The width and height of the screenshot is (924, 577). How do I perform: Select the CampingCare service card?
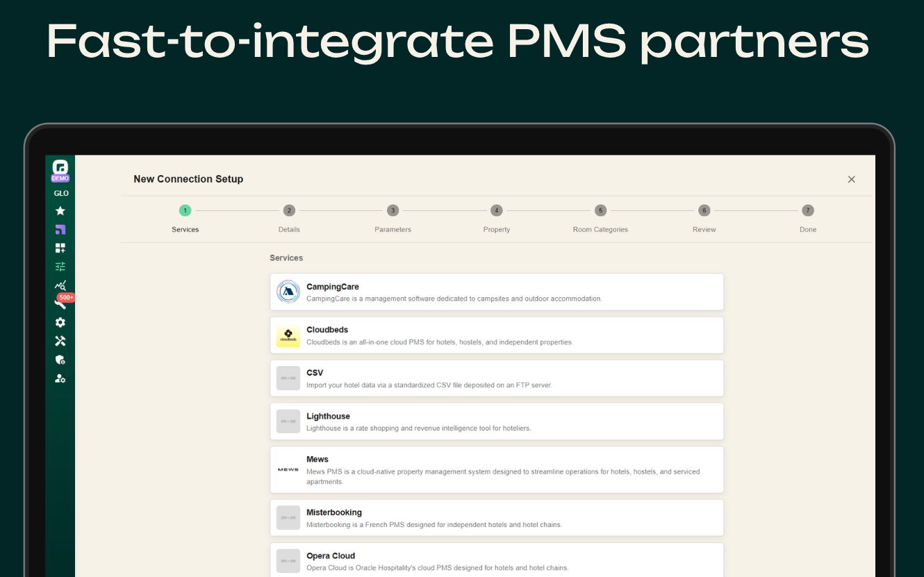click(x=497, y=292)
